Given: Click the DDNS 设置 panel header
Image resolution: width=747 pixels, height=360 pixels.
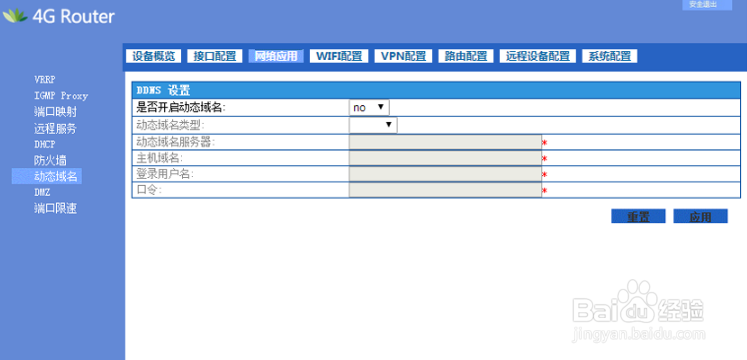Looking at the screenshot, I should click(x=436, y=90).
